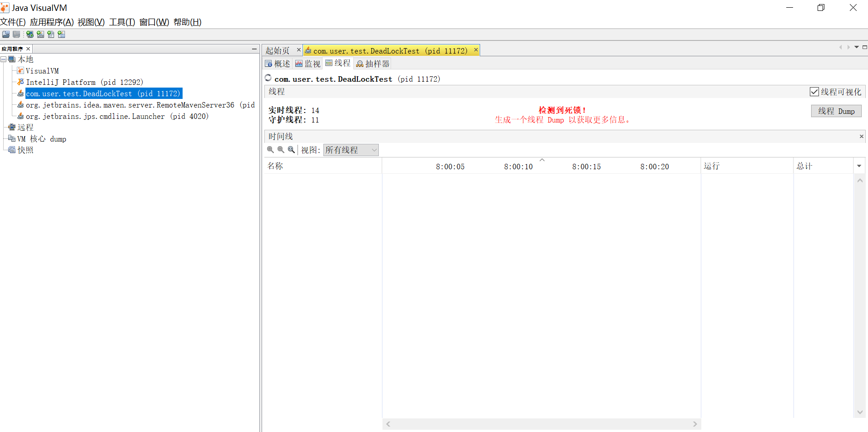Click the timeline horizontal scrollbar left arrow
The height and width of the screenshot is (432, 868).
pyautogui.click(x=388, y=424)
